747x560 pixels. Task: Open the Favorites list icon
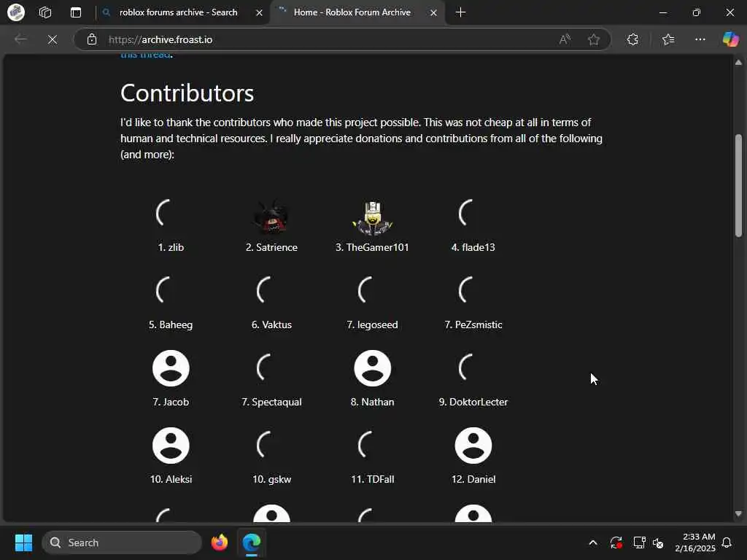668,39
